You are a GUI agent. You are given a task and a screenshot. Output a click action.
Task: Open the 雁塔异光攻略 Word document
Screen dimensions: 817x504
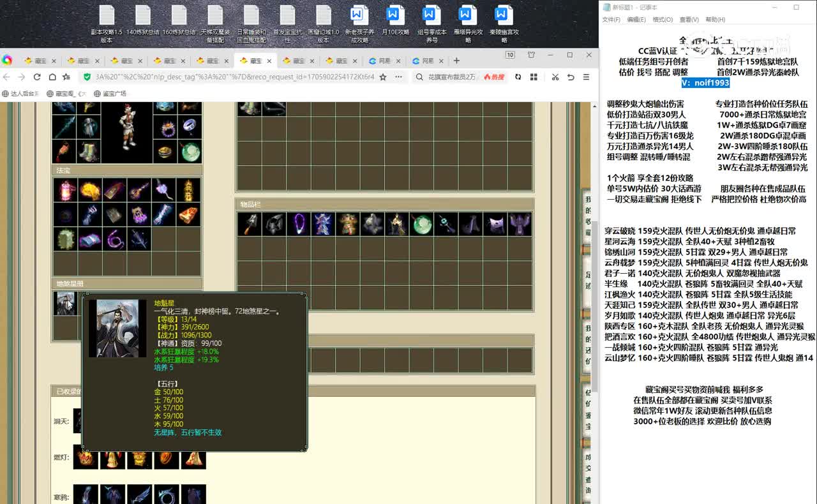coord(468,24)
